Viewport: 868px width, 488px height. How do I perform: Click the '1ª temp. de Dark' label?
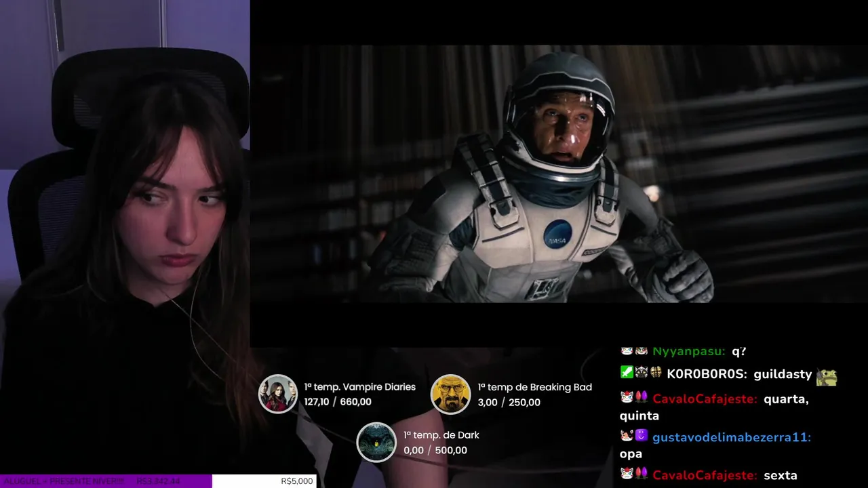pyautogui.click(x=441, y=435)
